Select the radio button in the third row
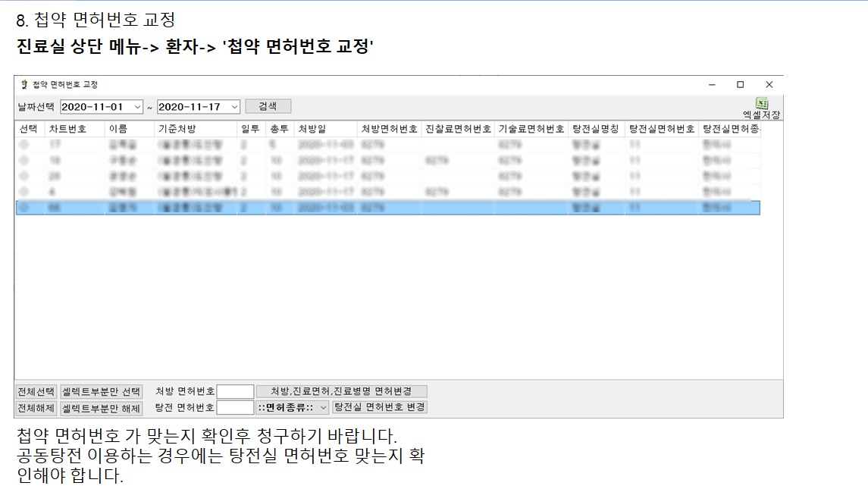The height and width of the screenshot is (489, 868). 24,176
